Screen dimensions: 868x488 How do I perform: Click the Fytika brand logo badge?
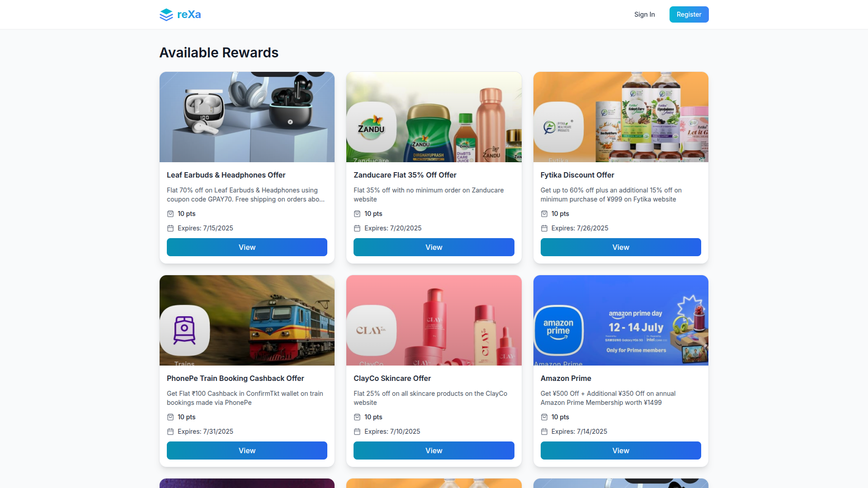(558, 127)
